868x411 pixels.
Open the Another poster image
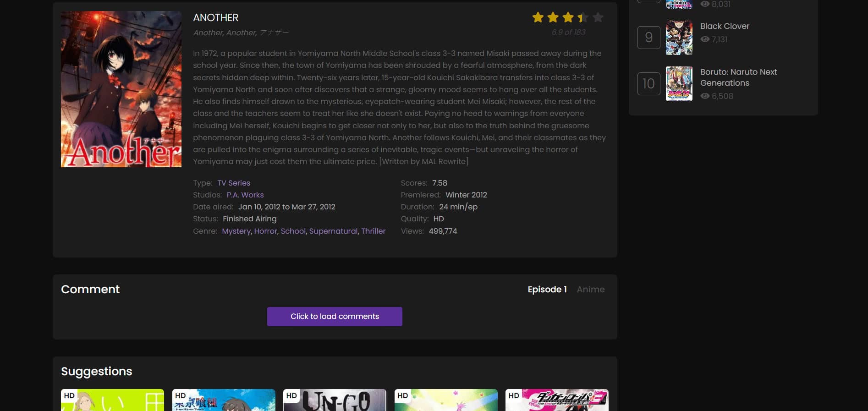[121, 89]
